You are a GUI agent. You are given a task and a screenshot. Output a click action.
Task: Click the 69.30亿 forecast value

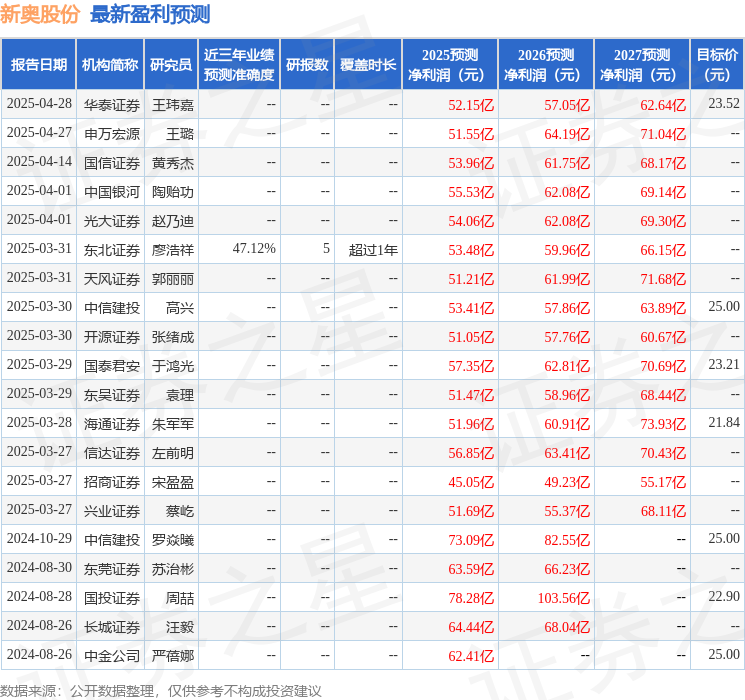click(663, 221)
